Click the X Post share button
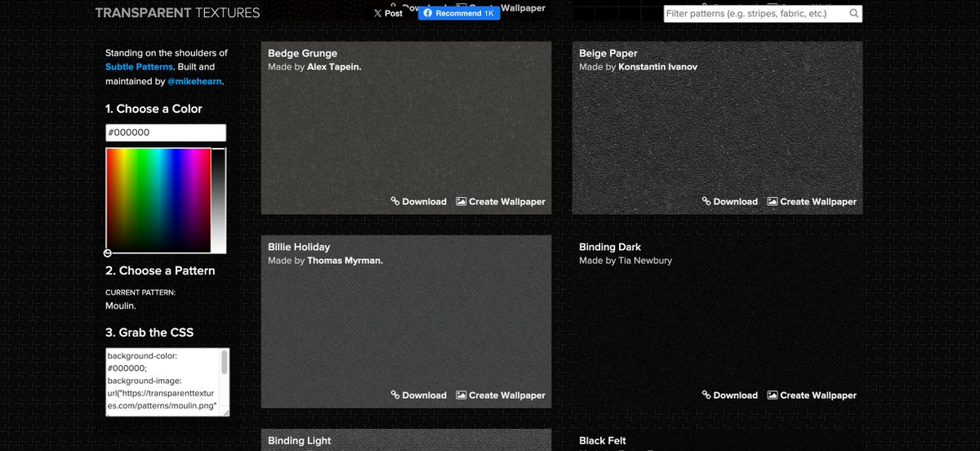980x451 pixels. (x=388, y=13)
